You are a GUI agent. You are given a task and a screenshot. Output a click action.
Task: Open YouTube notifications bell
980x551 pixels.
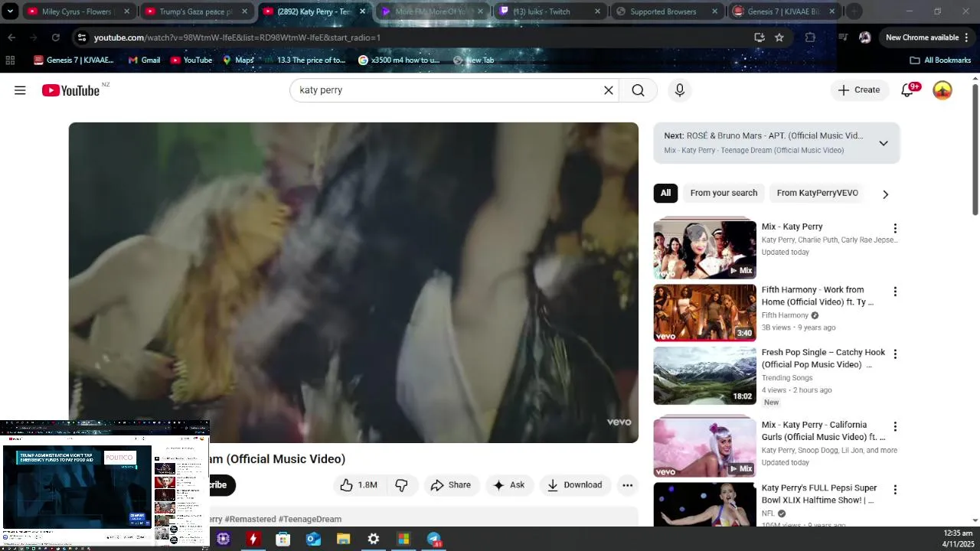click(907, 90)
